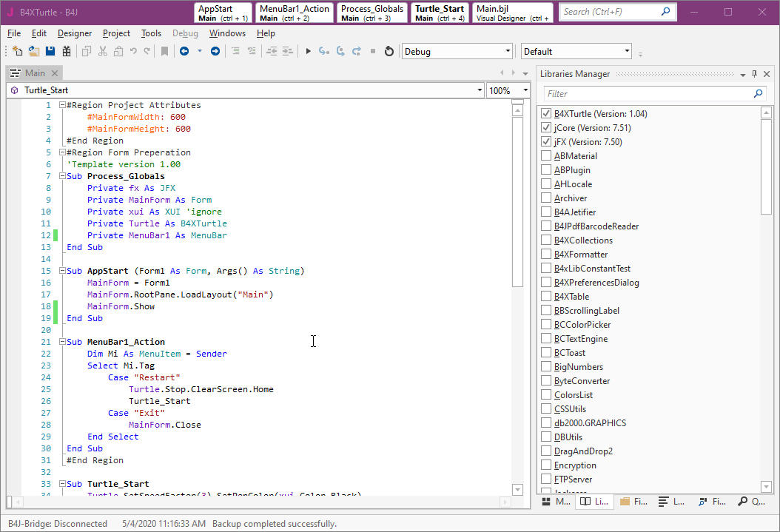Click the Run (play) toolbar button

(x=309, y=51)
